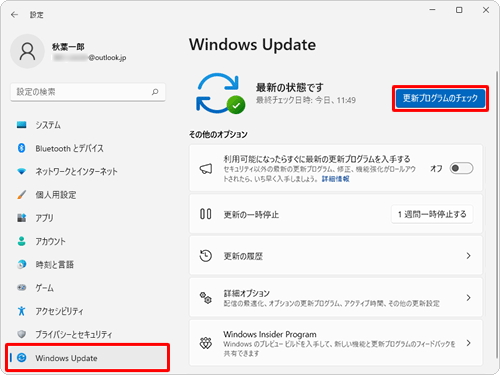The height and width of the screenshot is (375, 500).
Task: Click the 時刻と言語 globe icon
Action: click(x=22, y=264)
